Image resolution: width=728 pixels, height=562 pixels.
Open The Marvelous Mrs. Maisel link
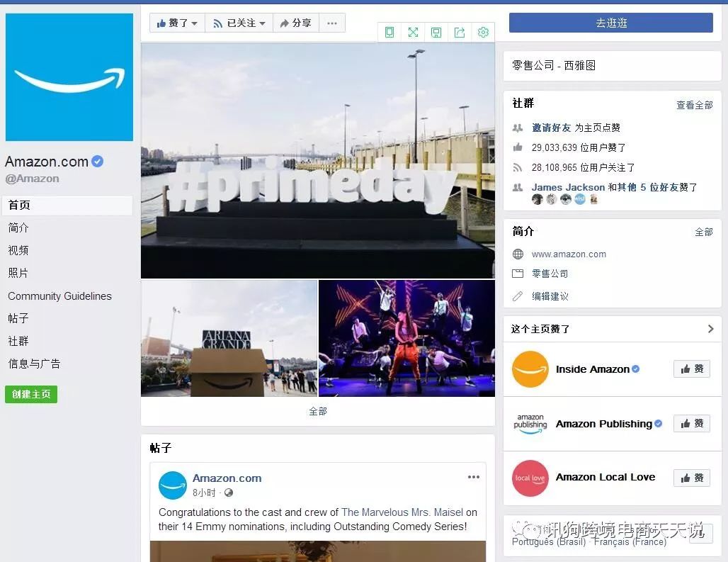click(402, 512)
